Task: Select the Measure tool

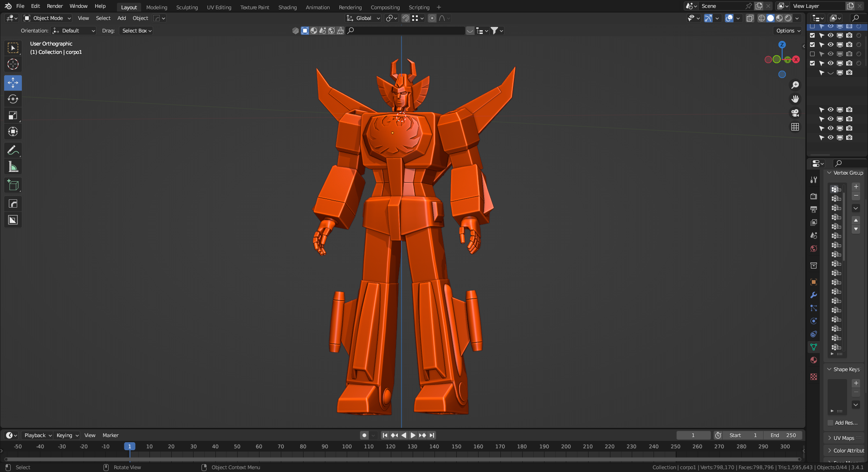Action: pos(13,166)
